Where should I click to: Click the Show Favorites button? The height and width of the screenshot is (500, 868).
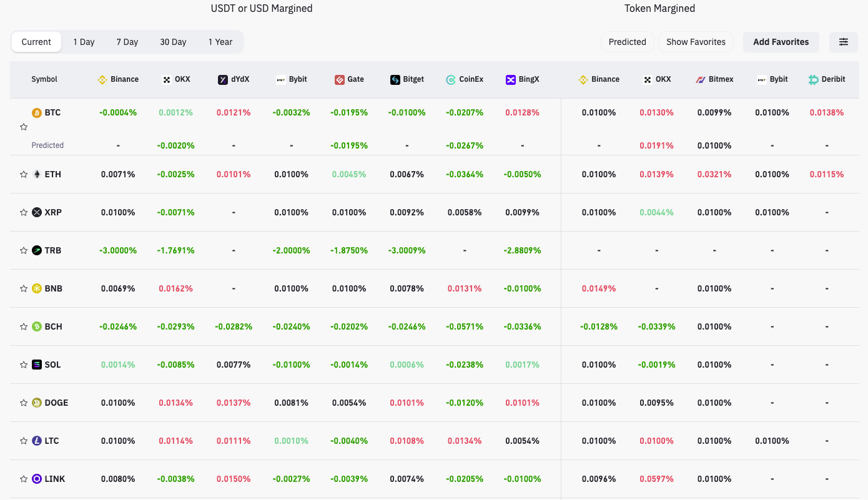point(696,42)
